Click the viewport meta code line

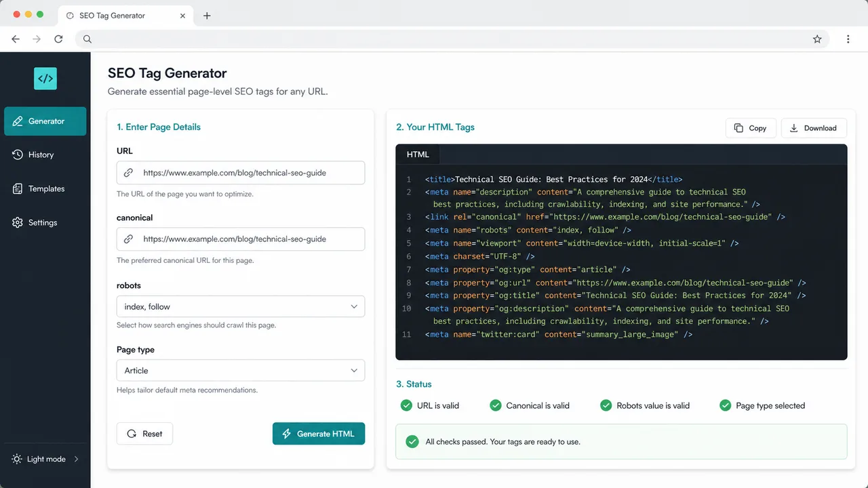(x=582, y=243)
